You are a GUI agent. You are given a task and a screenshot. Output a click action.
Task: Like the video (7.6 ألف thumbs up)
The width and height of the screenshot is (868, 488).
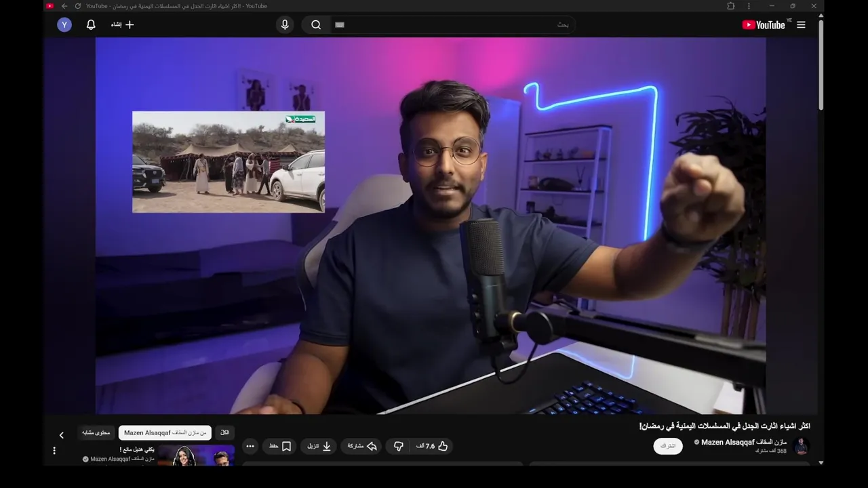pos(432,446)
